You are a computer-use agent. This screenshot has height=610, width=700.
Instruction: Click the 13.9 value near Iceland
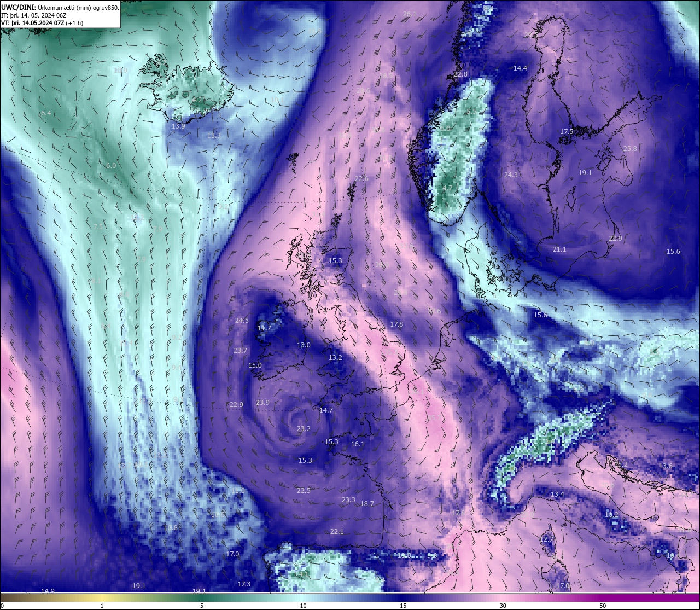click(x=178, y=126)
